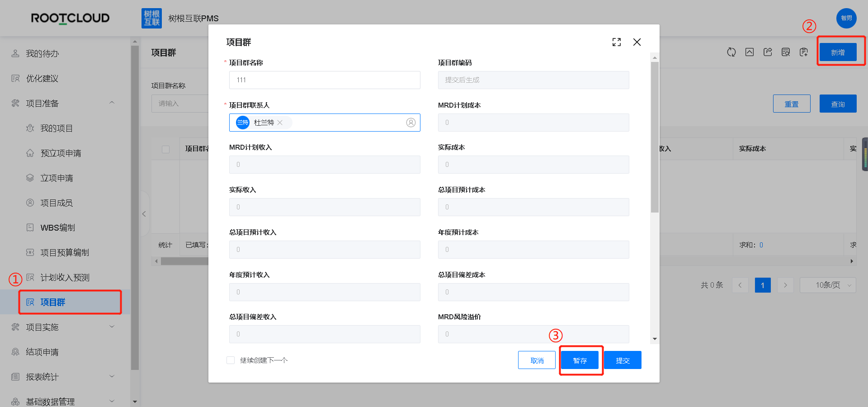
Task: Collapse the sidebar with the left arrow handle
Action: [x=144, y=214]
